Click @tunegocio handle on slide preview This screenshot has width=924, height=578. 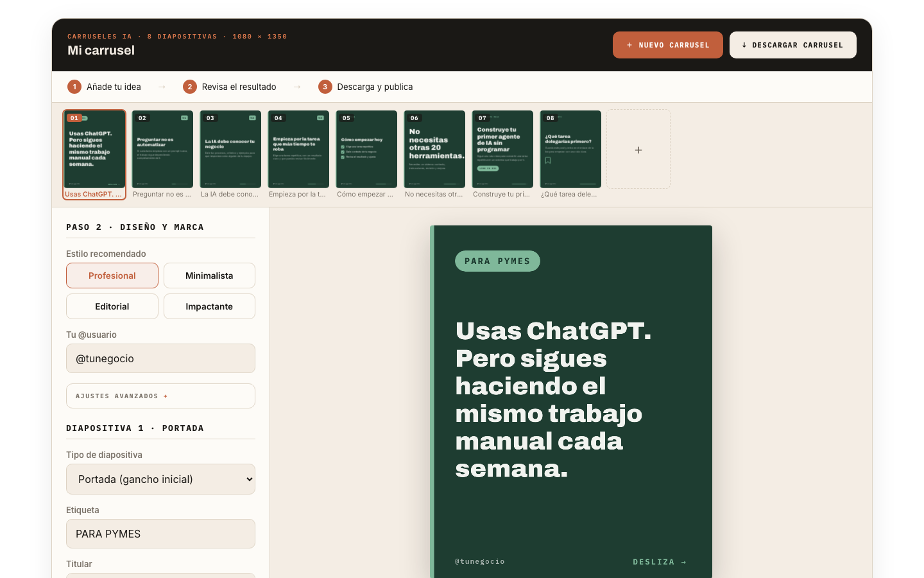(480, 561)
